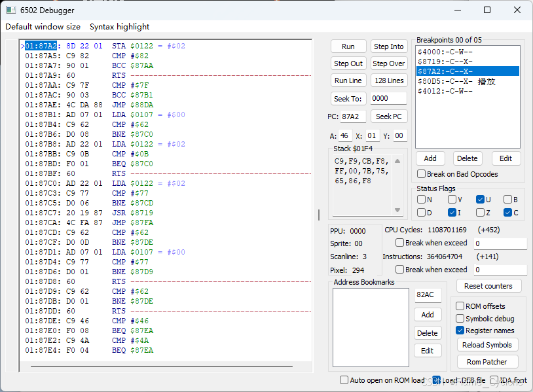The image size is (533, 392).
Task: Click the Run button
Action: (348, 46)
